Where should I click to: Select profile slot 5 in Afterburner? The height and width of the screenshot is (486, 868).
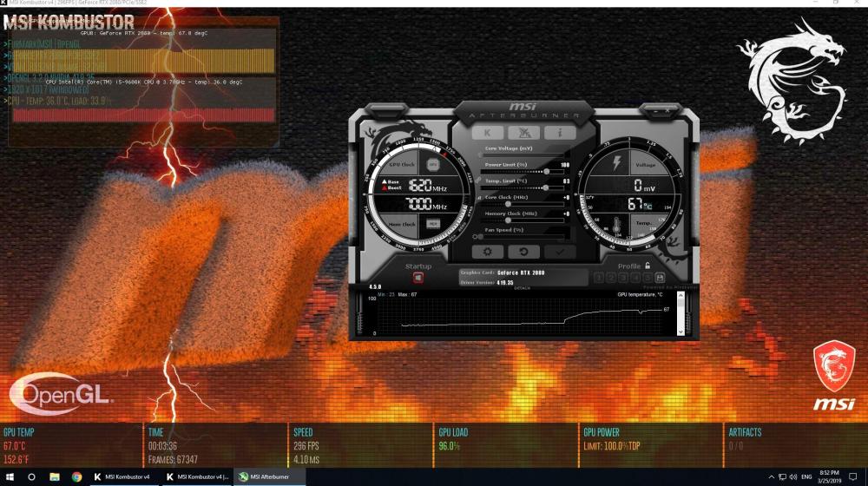[648, 278]
